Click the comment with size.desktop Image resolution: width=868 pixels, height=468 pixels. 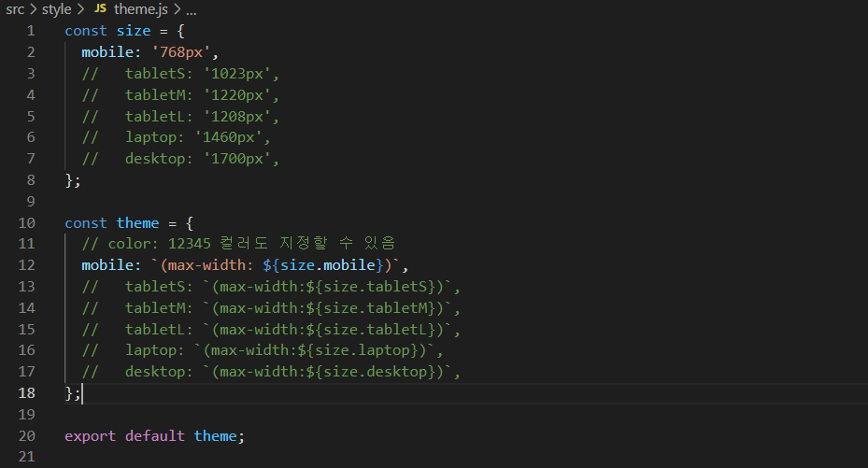coord(271,372)
